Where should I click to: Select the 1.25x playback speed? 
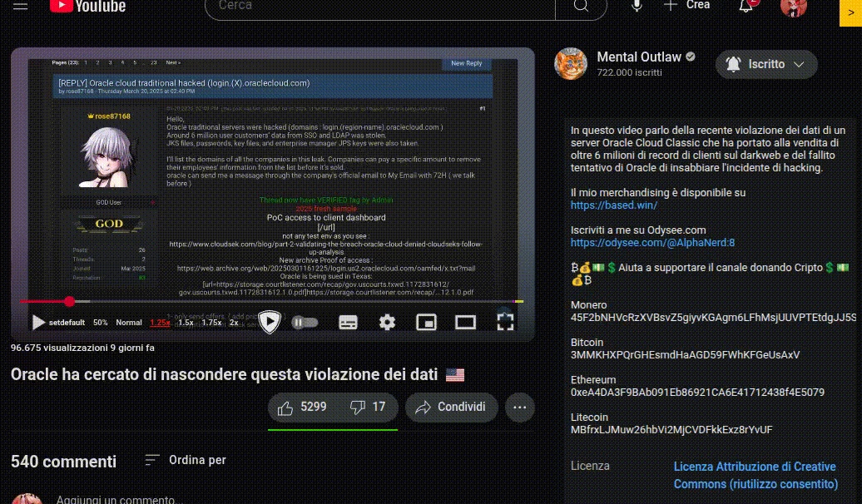[160, 323]
